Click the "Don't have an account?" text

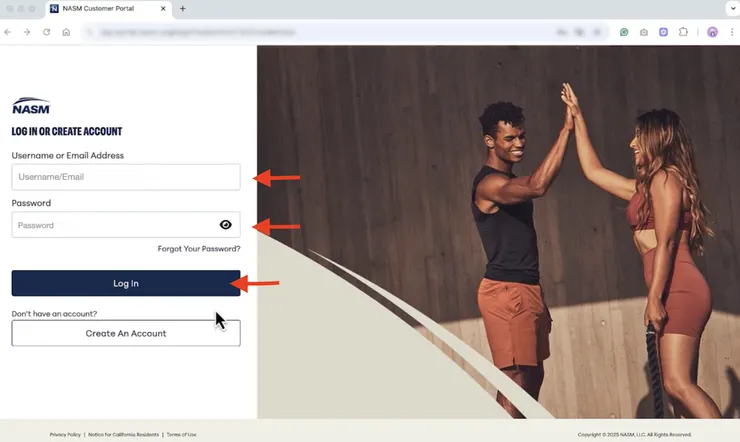[x=54, y=314]
